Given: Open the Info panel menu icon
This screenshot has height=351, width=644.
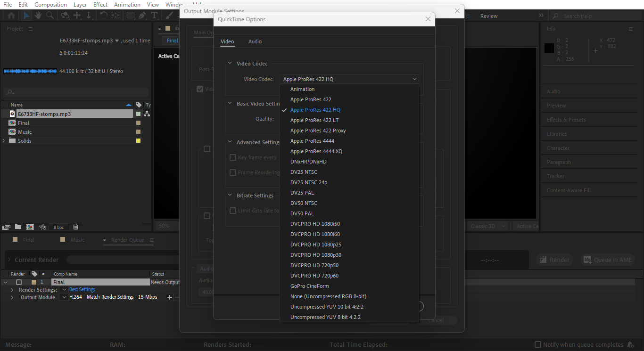Looking at the screenshot, I should 631,29.
